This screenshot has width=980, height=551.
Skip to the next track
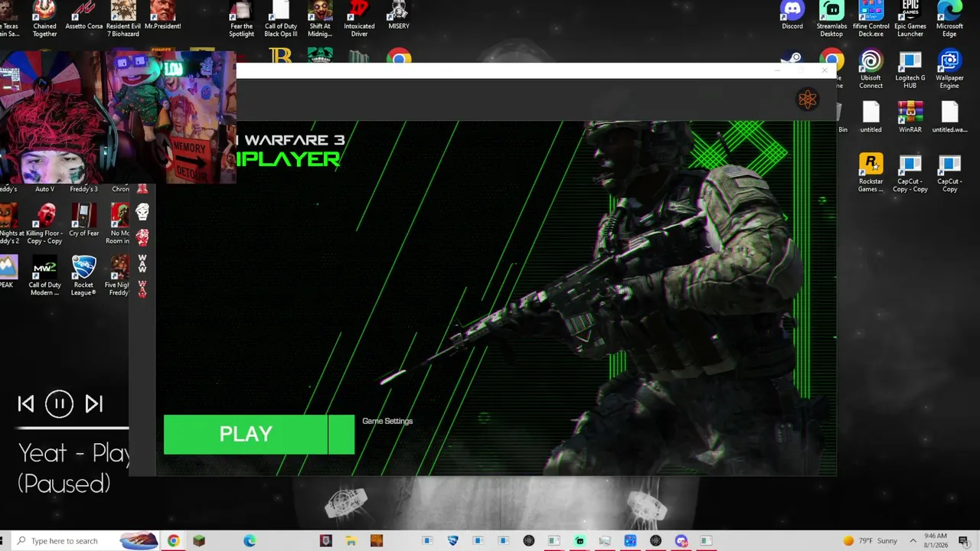(x=93, y=404)
